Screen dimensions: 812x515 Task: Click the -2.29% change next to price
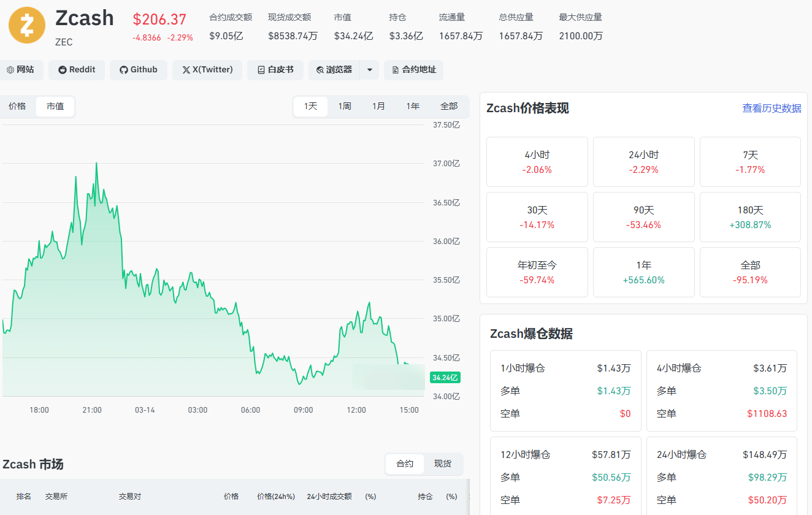coord(180,38)
